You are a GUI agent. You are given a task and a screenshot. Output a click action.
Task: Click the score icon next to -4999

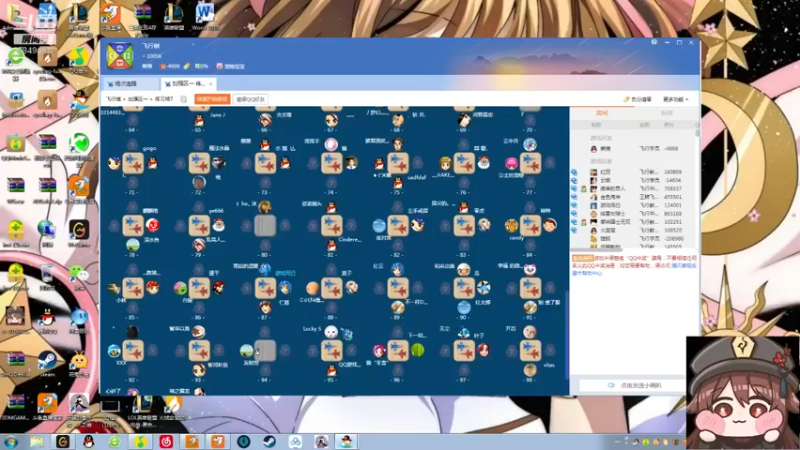pos(163,66)
